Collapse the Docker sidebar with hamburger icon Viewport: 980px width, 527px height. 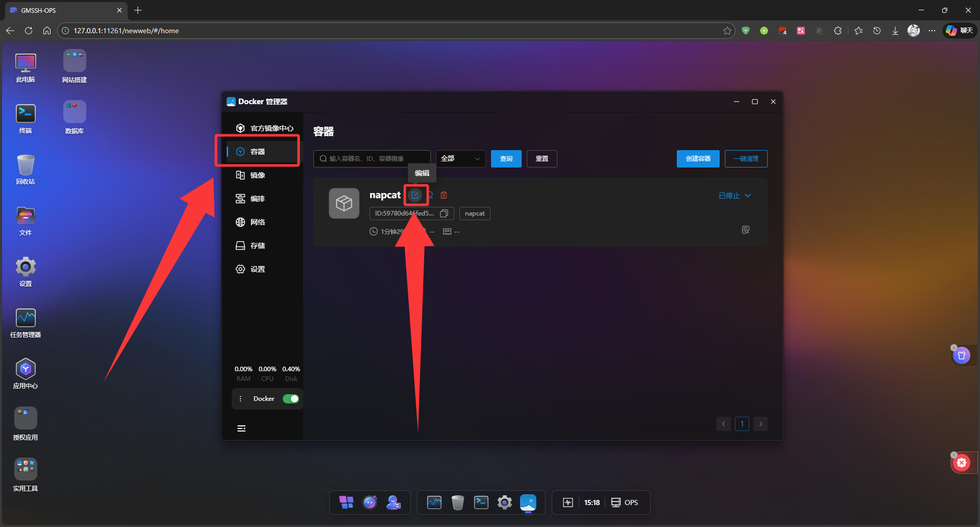coord(241,428)
